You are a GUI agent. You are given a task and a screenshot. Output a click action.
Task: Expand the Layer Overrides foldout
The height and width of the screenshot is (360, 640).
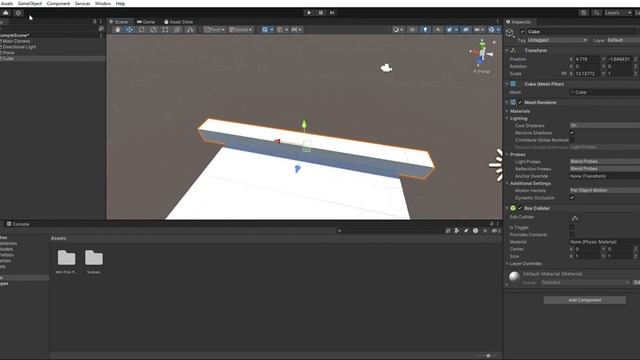tap(507, 263)
